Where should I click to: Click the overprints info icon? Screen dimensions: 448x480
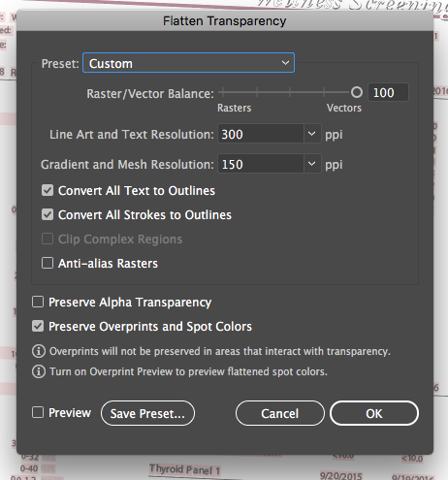(x=39, y=351)
